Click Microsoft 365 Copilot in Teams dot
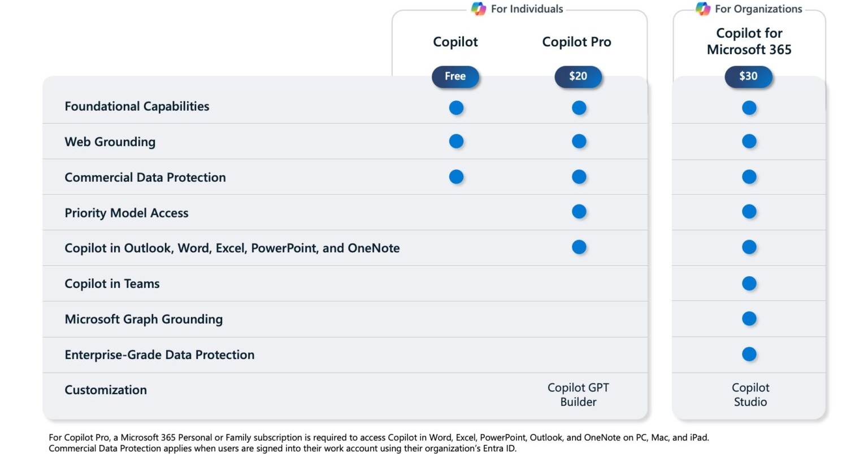The width and height of the screenshot is (868, 454). (x=749, y=283)
